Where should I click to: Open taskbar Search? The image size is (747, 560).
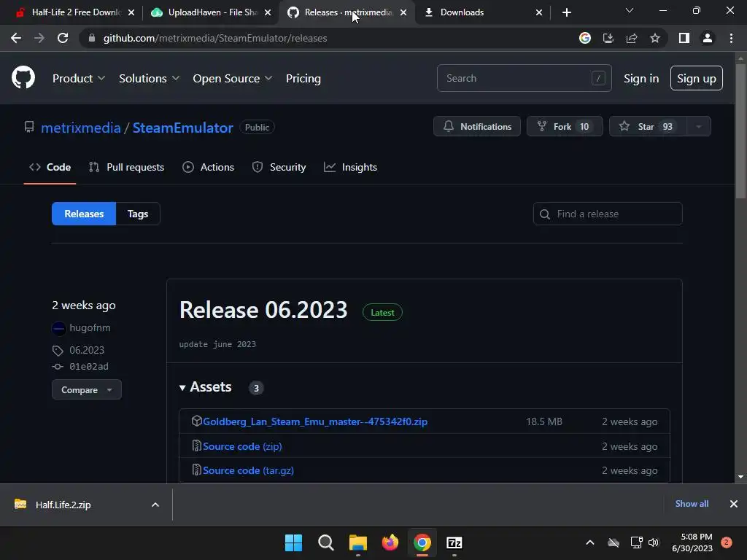tap(326, 542)
